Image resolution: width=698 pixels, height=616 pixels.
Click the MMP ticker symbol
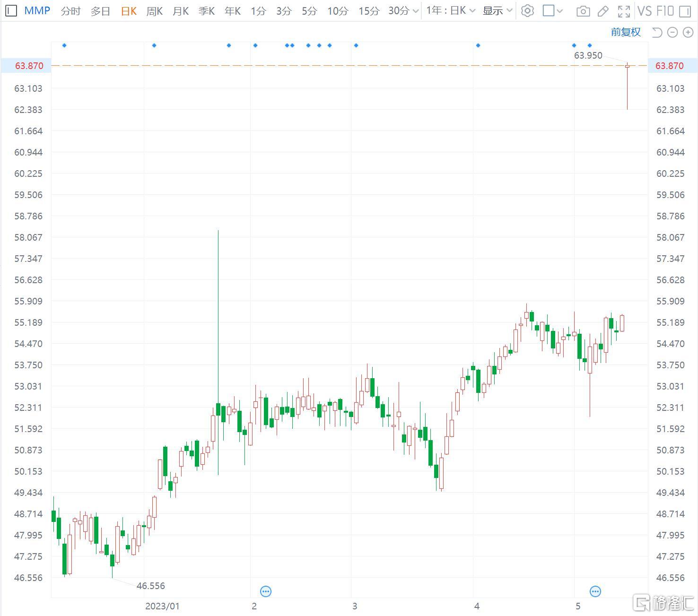(x=37, y=10)
